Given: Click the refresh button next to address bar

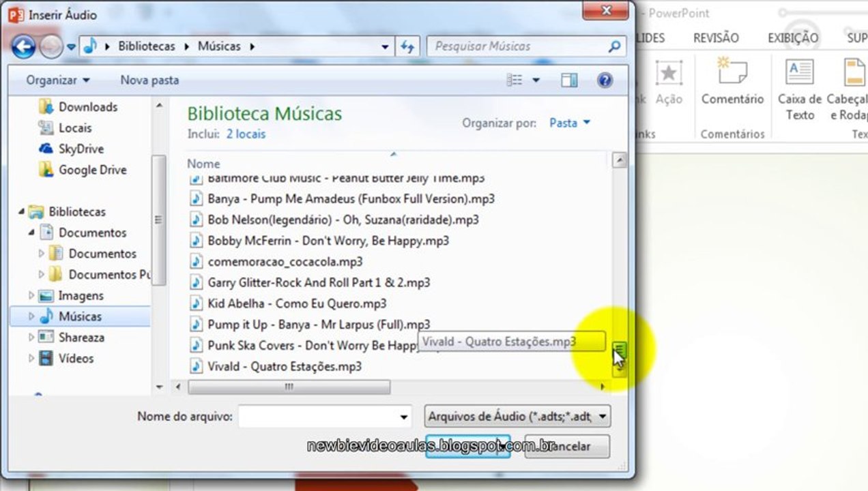Looking at the screenshot, I should coord(407,46).
